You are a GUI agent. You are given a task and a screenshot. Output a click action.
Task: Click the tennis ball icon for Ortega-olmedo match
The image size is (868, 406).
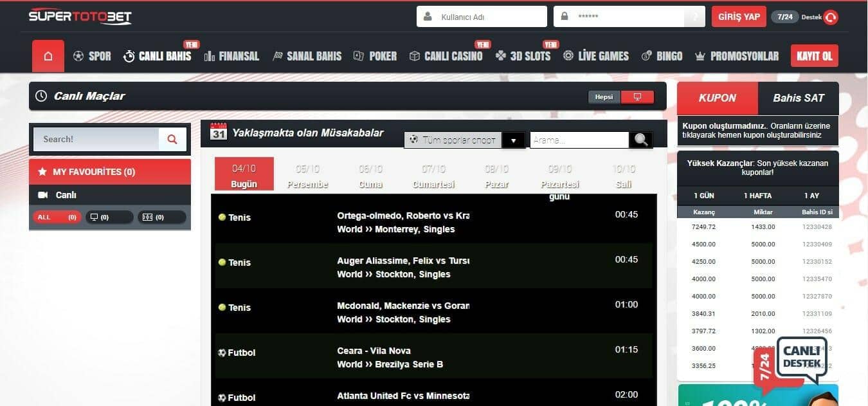[222, 217]
